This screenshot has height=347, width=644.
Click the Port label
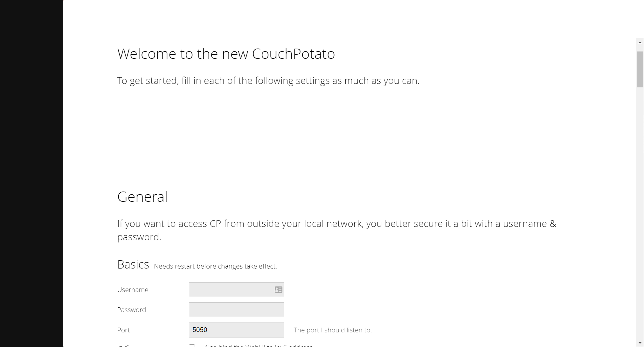click(x=123, y=330)
